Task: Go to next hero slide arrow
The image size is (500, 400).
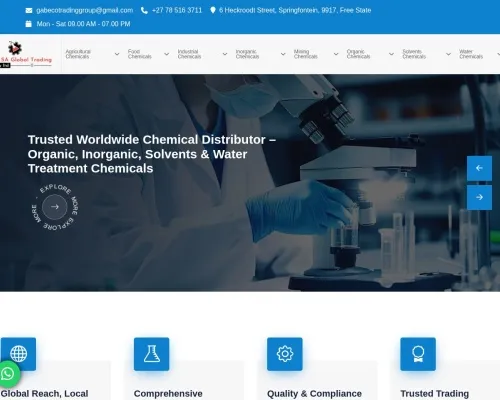Action: (479, 197)
